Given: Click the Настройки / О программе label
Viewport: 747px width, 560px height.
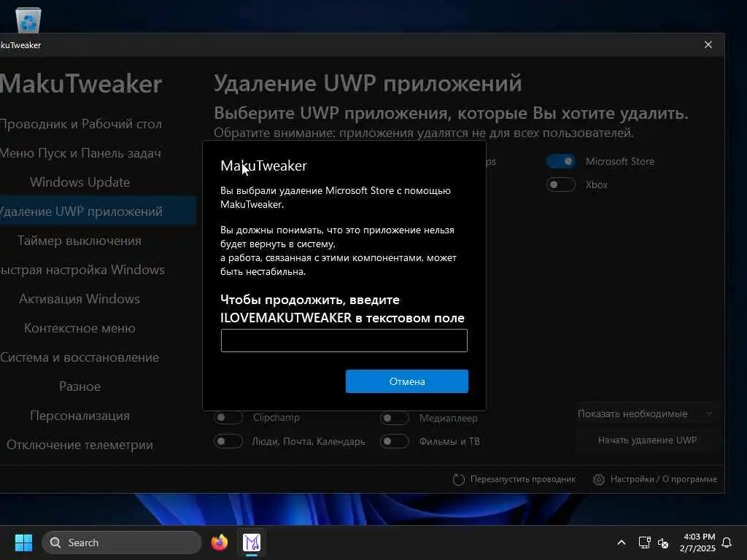Looking at the screenshot, I should [x=664, y=480].
